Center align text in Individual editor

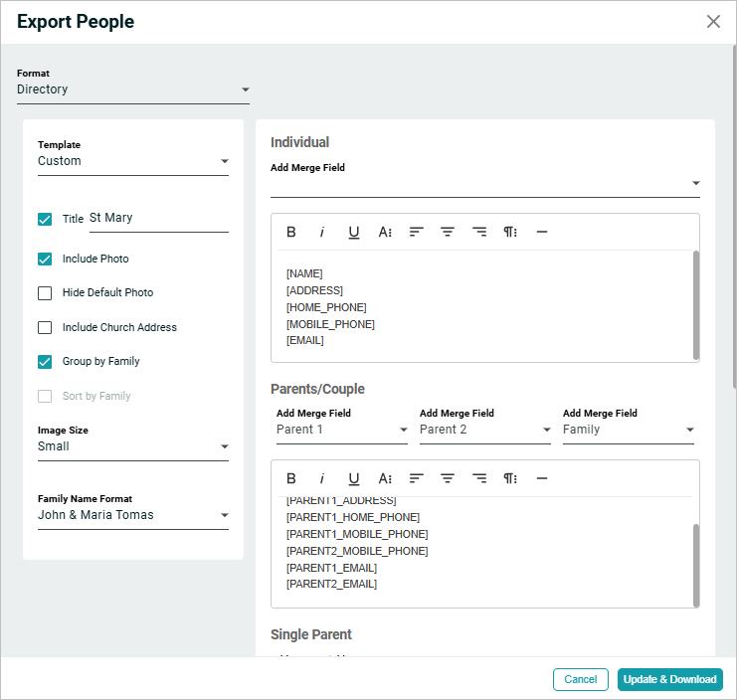448,232
